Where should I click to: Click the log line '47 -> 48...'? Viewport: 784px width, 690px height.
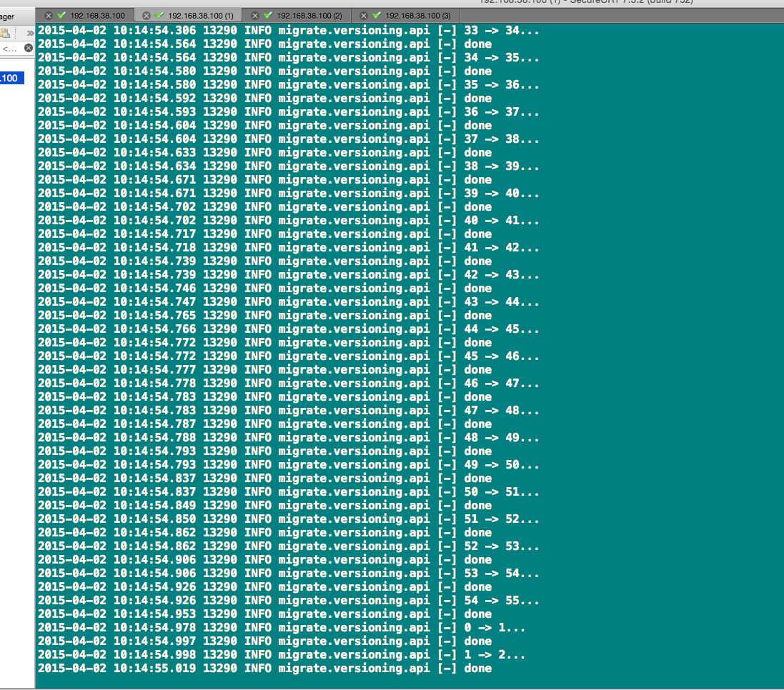[x=289, y=411]
